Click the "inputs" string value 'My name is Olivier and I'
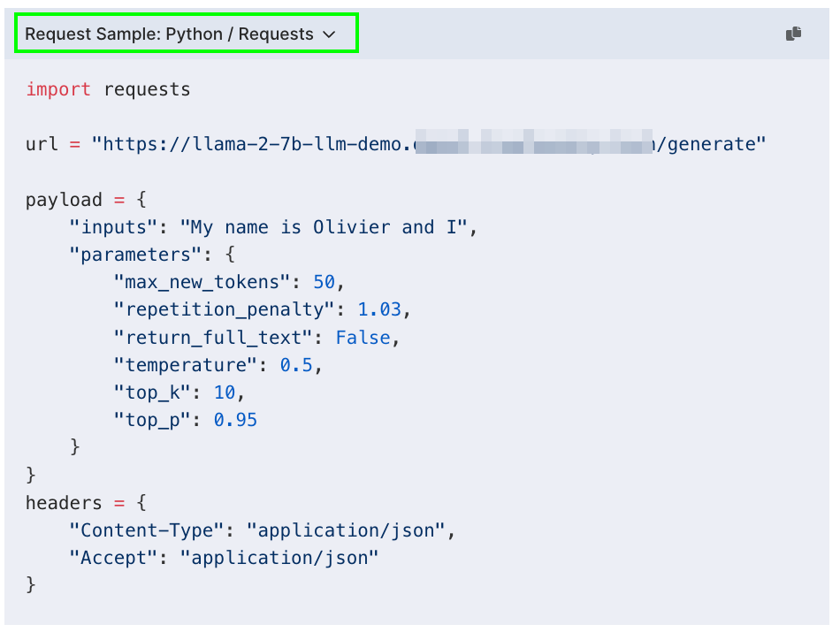This screenshot has height=640, width=840. pos(324,227)
